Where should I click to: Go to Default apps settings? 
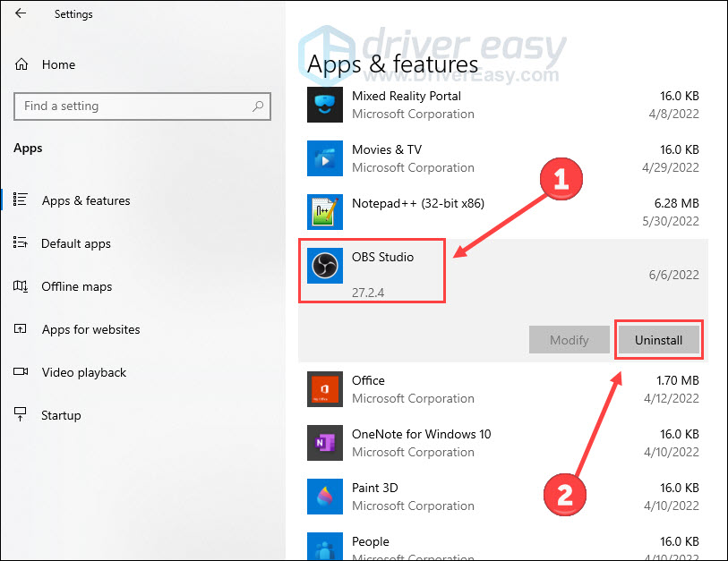click(76, 243)
